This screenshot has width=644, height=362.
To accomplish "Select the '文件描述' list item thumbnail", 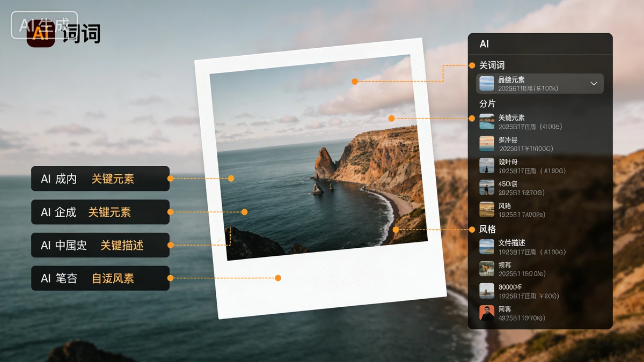I will pyautogui.click(x=487, y=247).
